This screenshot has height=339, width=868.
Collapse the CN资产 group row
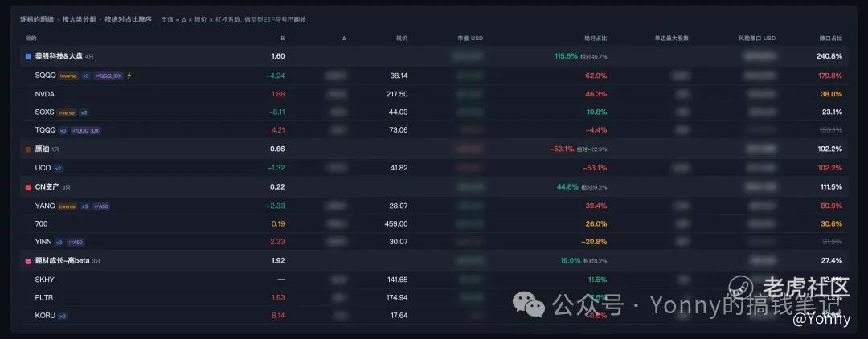point(433,187)
